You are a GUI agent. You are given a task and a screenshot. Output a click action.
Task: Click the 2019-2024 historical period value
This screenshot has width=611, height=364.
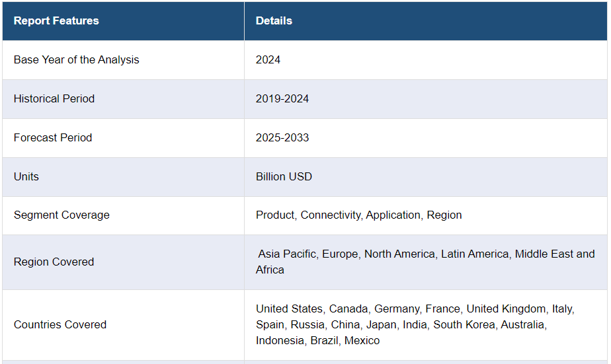pos(282,98)
